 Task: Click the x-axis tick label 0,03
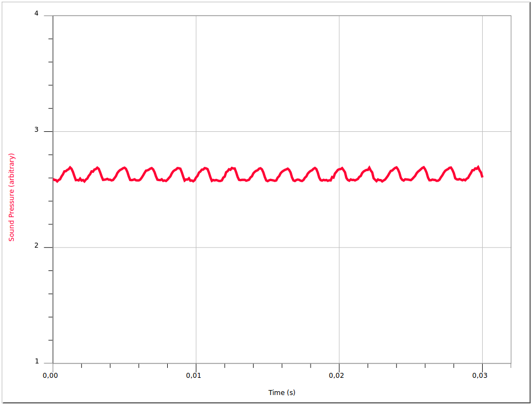[x=480, y=376]
